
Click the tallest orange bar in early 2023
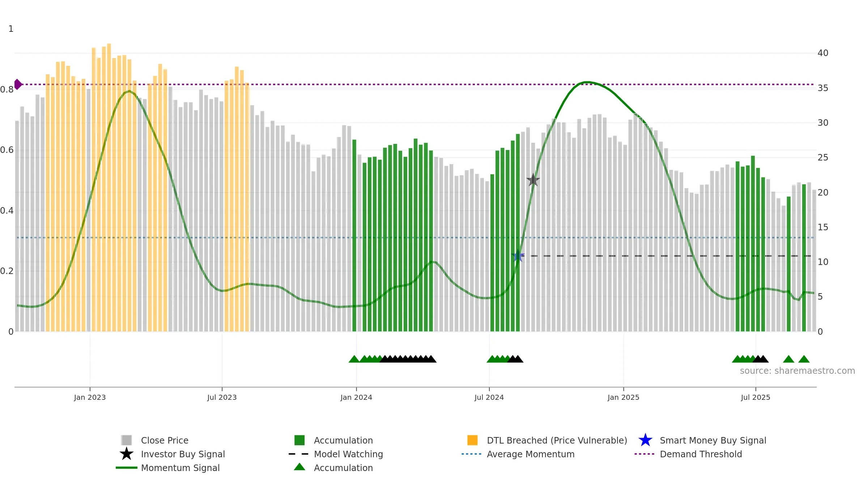(109, 187)
